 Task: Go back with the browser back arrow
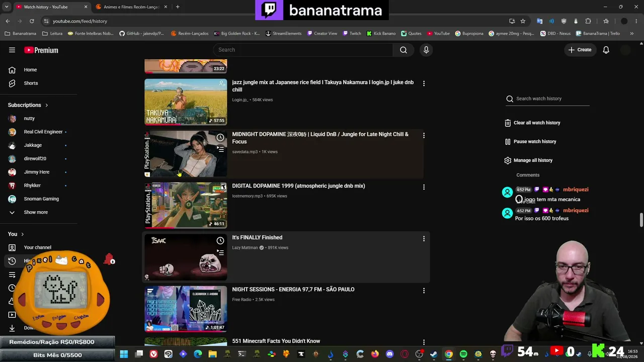pos(8,21)
